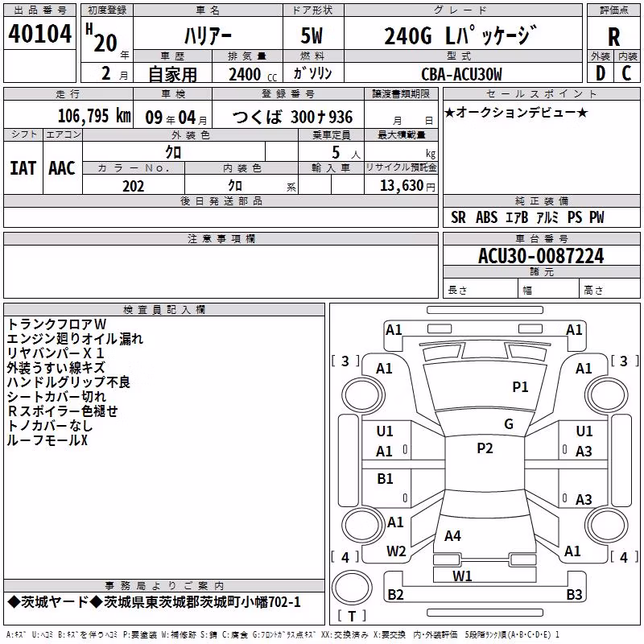Select the exterior grade D
644x644 pixels.
coord(600,73)
